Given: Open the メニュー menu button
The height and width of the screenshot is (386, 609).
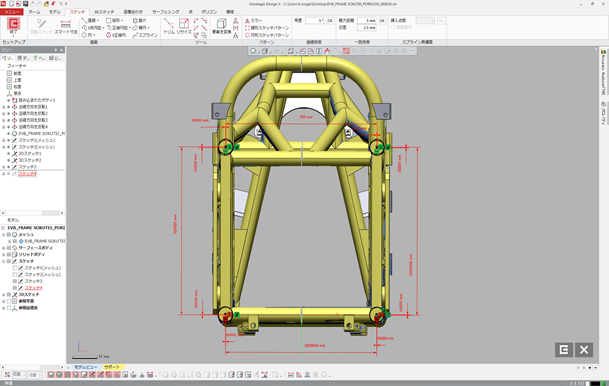Looking at the screenshot, I should [12, 12].
